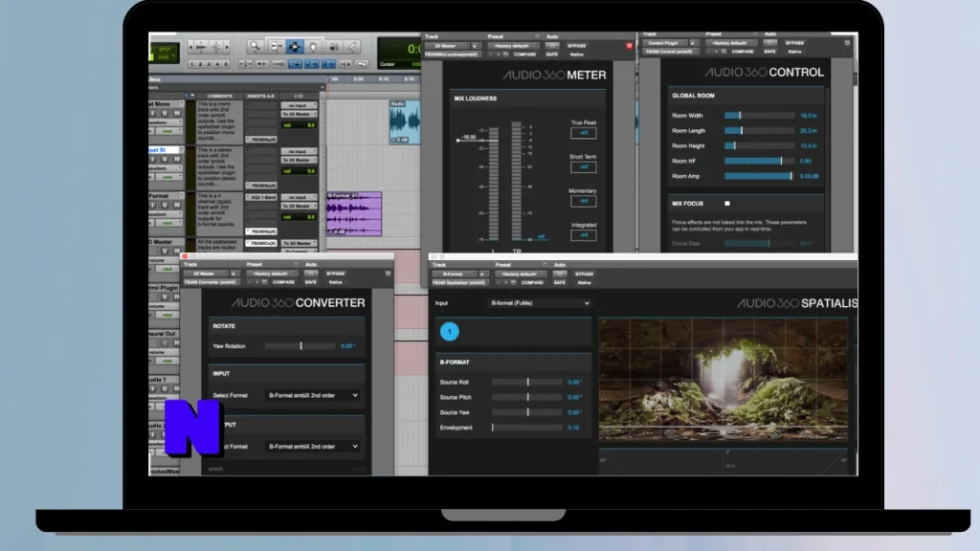The image size is (980, 551).
Task: Open Mono track 'To 3D Master' output selector
Action: [x=299, y=115]
